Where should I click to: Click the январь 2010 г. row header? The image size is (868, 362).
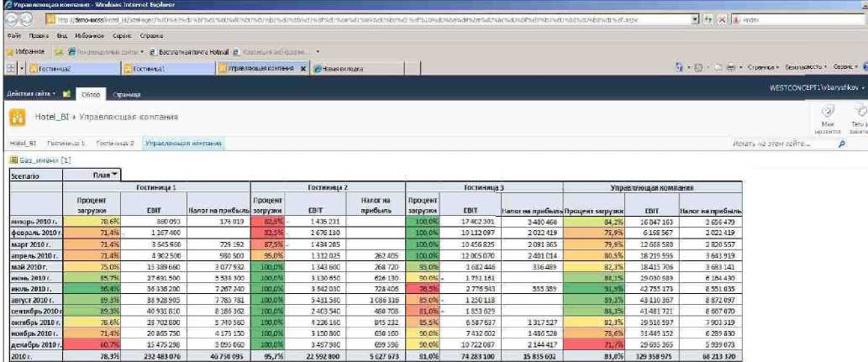pyautogui.click(x=36, y=222)
